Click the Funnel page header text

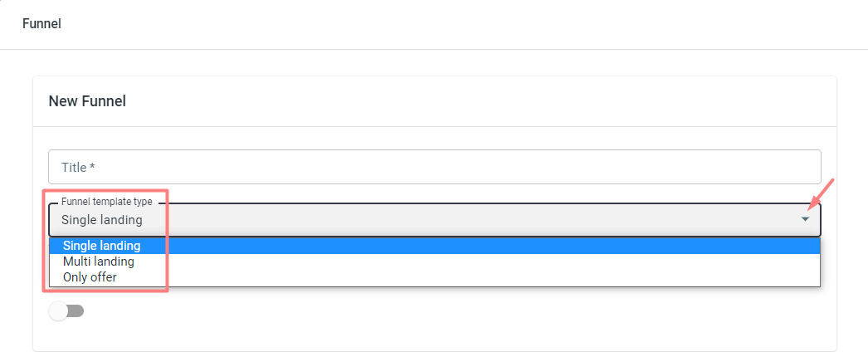pyautogui.click(x=41, y=24)
